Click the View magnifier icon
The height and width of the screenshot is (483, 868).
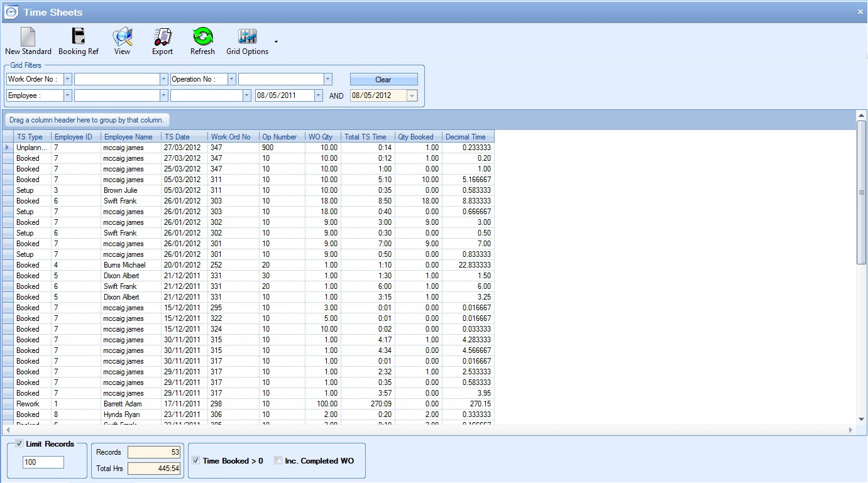point(122,37)
